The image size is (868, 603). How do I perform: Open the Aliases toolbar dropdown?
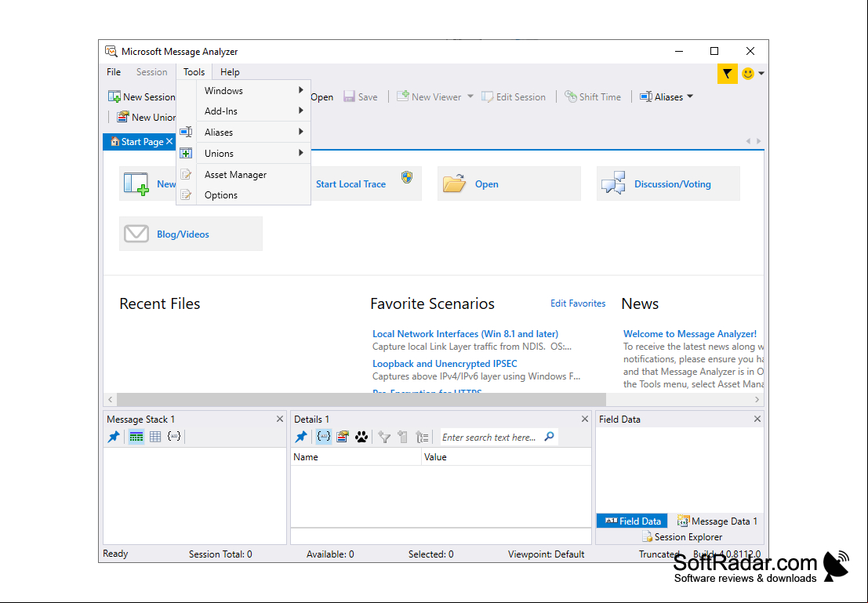[x=666, y=97]
